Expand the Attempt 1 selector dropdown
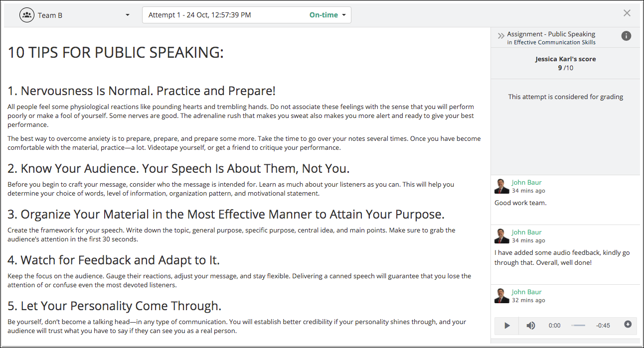The height and width of the screenshot is (348, 644). (x=247, y=15)
